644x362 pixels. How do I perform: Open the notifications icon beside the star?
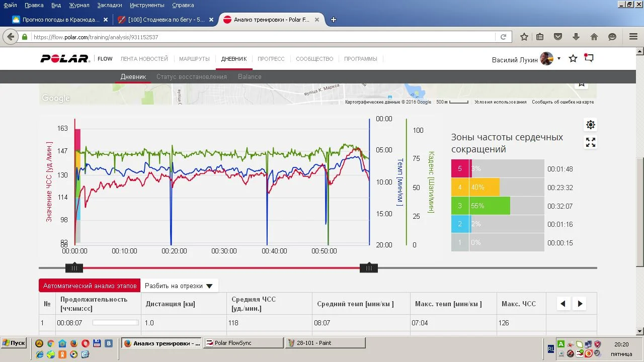coord(589,58)
